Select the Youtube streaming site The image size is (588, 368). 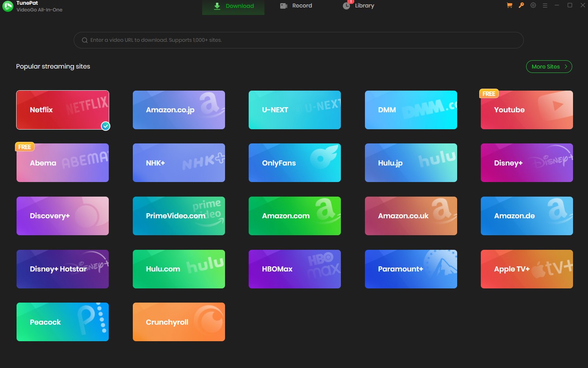[x=527, y=110]
